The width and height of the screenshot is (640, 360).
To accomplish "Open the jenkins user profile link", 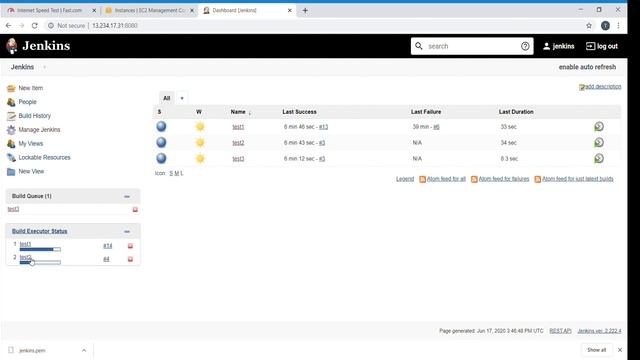I will tap(558, 46).
